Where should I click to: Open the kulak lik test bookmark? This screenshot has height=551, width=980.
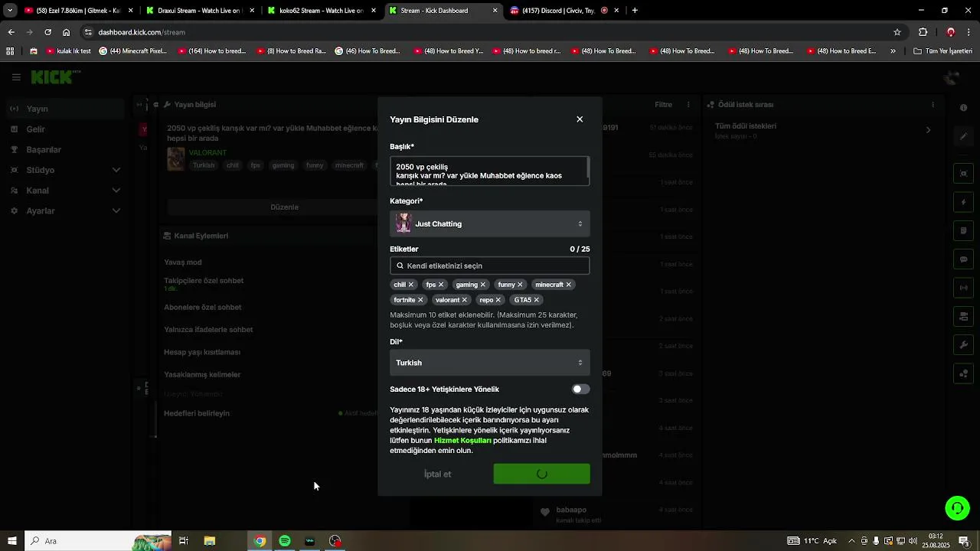(69, 51)
